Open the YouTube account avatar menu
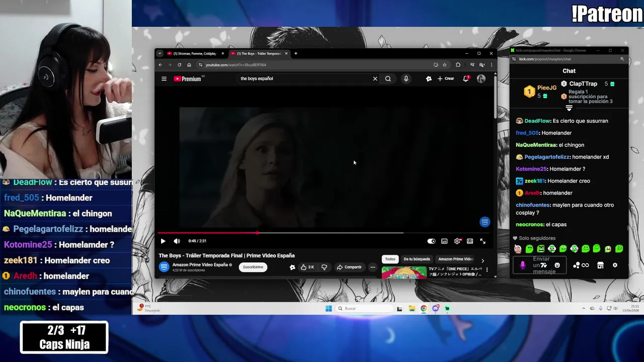Viewport: 644px width, 362px height. [481, 78]
